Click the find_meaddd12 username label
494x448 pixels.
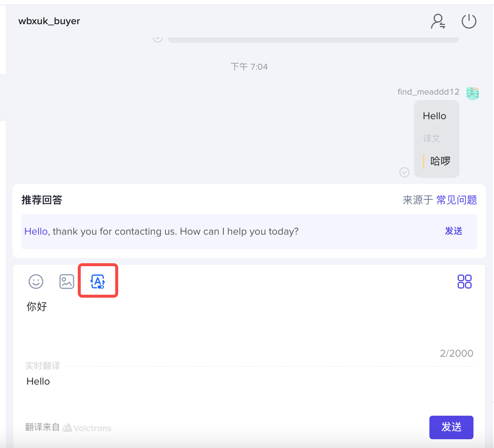pos(428,92)
